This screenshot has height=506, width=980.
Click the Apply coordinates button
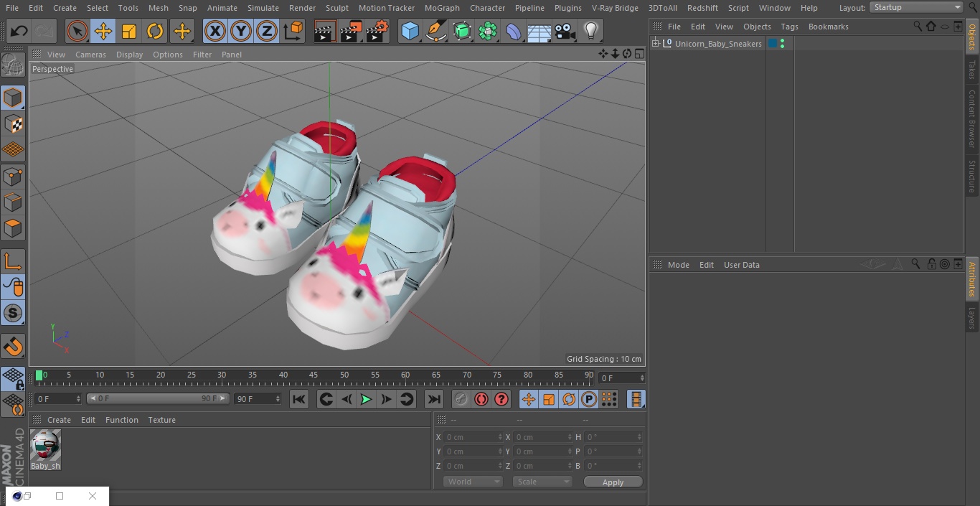(613, 482)
